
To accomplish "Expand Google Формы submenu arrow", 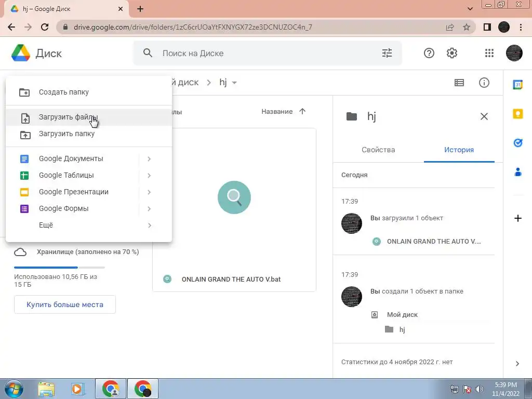I will click(x=149, y=209).
